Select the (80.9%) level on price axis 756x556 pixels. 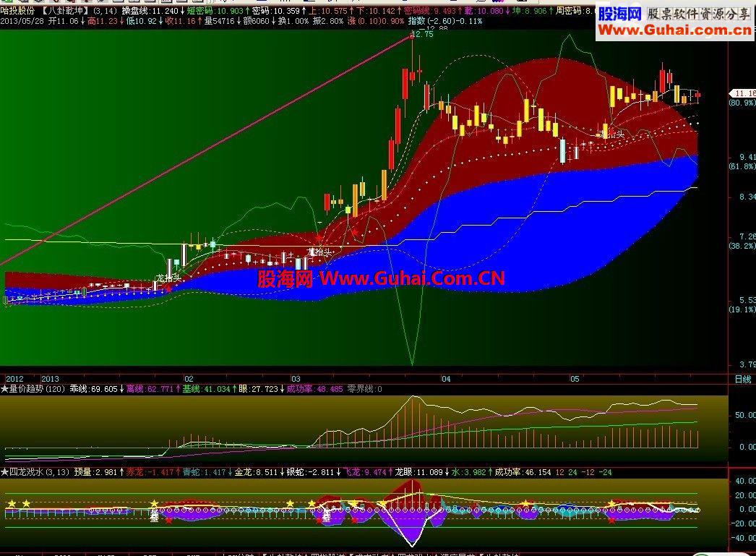point(742,103)
